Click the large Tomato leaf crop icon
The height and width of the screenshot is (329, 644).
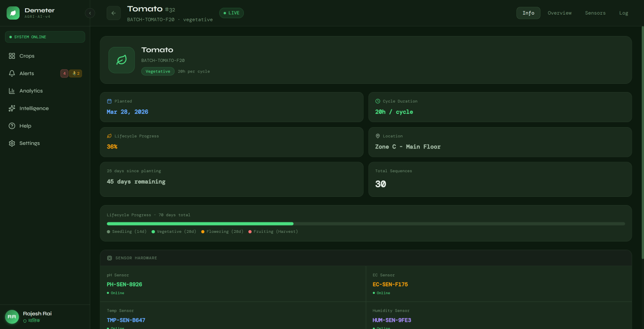pos(122,60)
